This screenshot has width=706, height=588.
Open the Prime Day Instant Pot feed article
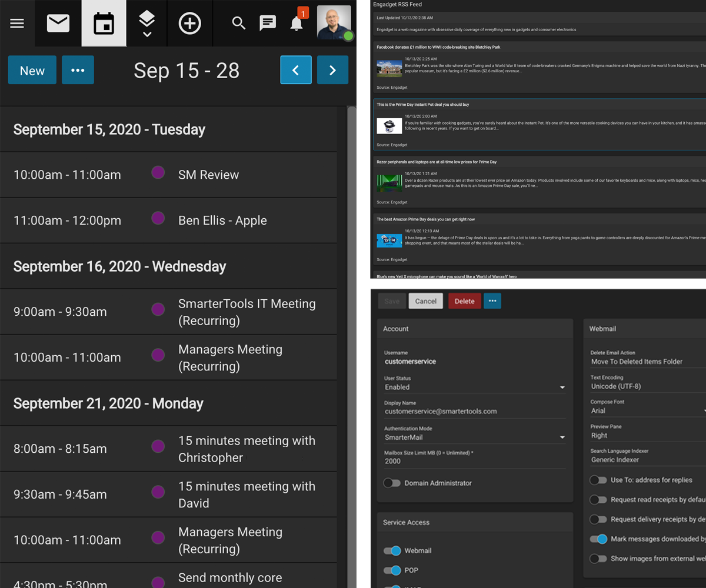point(423,105)
